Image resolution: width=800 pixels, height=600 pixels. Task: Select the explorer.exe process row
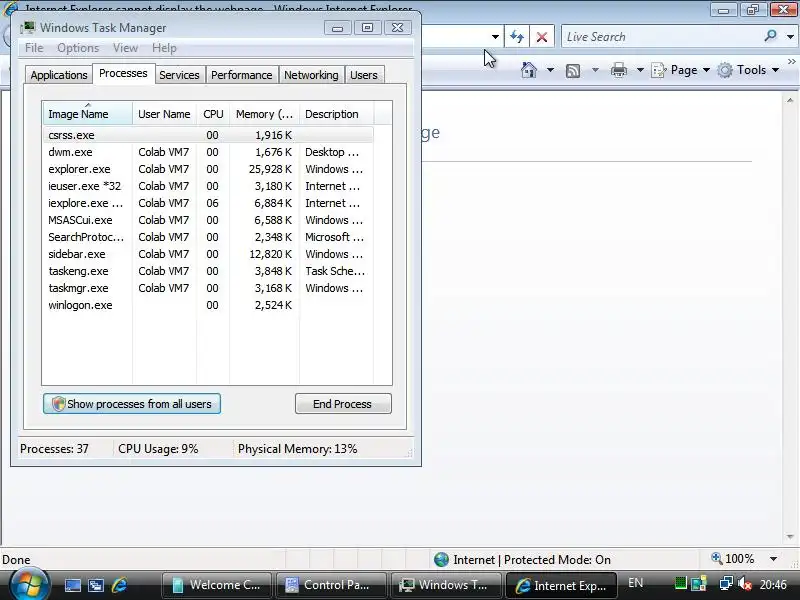click(x=208, y=169)
